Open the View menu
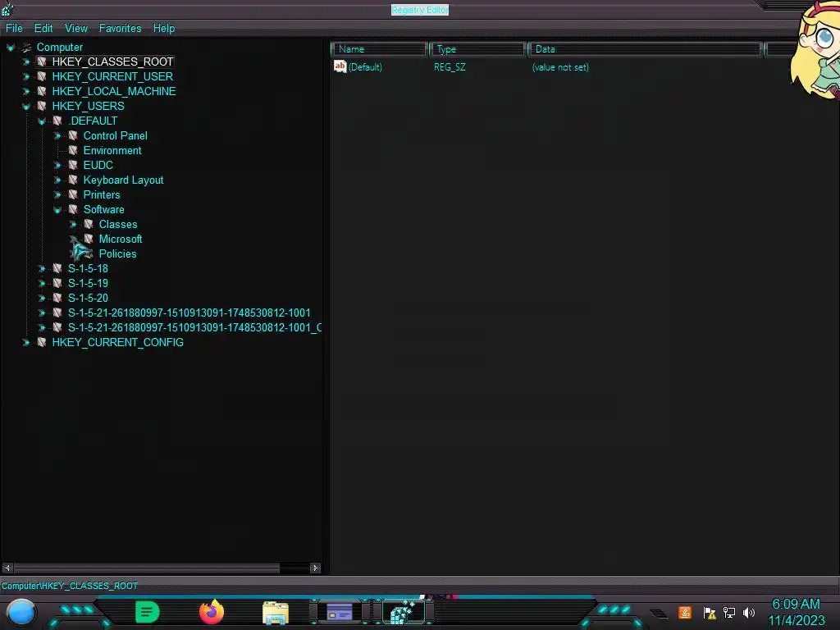Viewport: 840px width, 630px height. click(76, 29)
